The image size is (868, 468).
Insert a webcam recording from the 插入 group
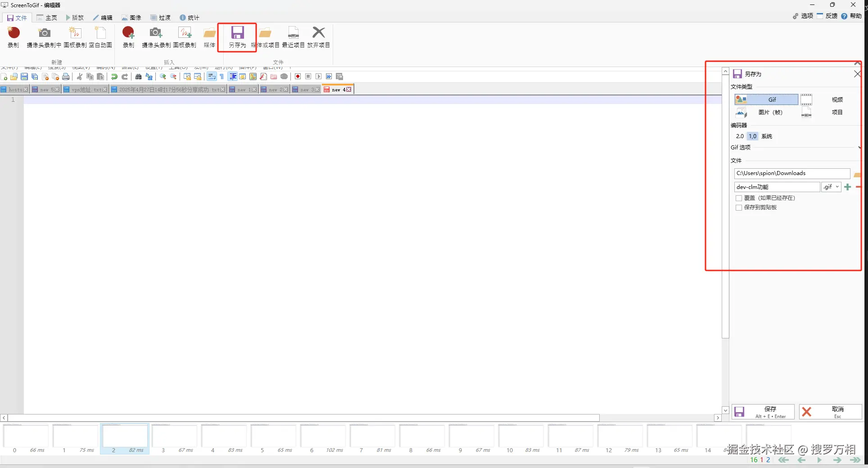tap(156, 37)
